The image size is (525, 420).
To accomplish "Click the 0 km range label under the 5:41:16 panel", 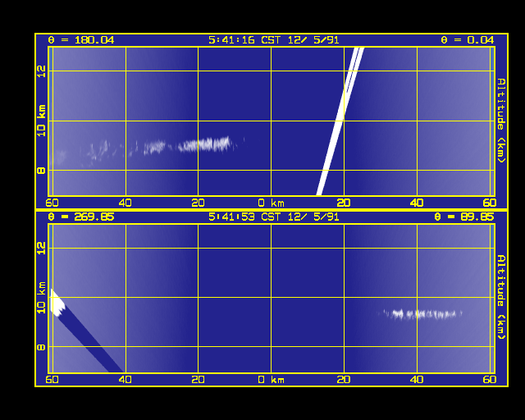I will pos(272,203).
